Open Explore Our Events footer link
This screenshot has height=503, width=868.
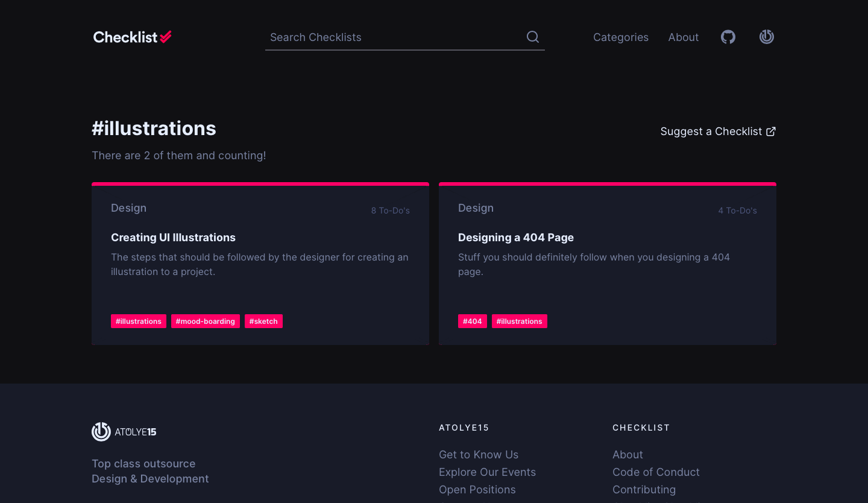click(x=487, y=472)
